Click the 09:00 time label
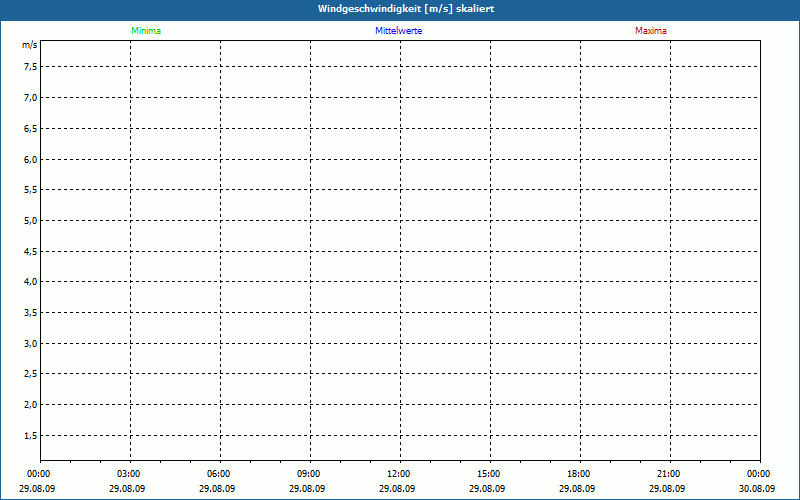 309,474
